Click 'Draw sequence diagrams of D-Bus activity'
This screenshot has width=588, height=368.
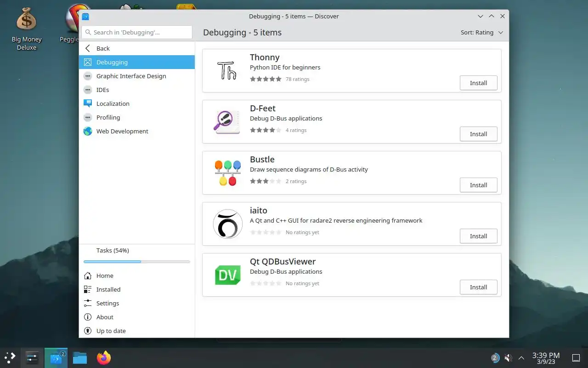[309, 169]
